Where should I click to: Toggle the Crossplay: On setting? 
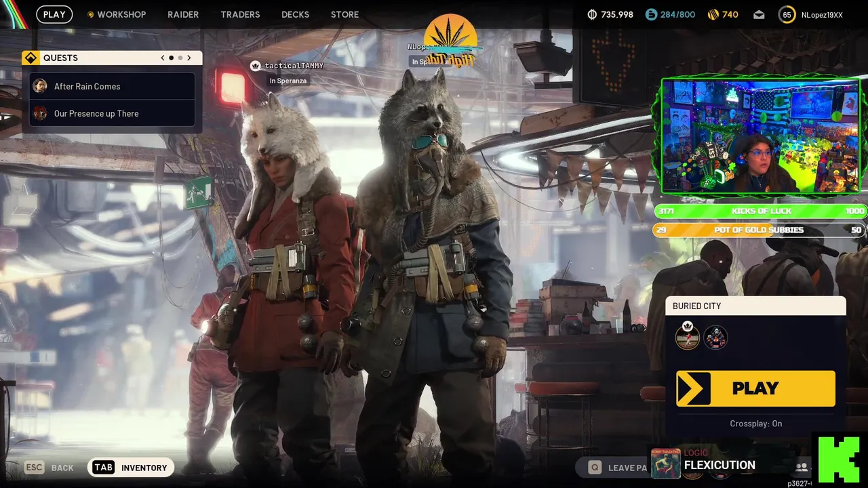[x=755, y=424]
